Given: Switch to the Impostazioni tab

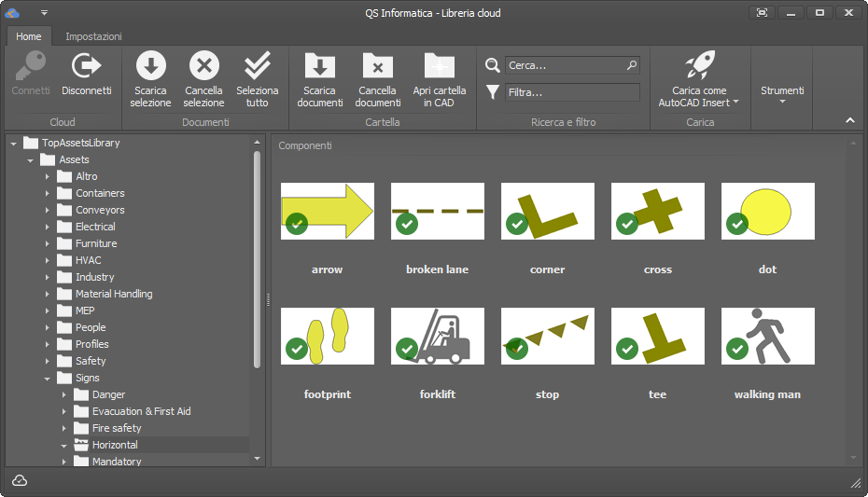Looking at the screenshot, I should [x=93, y=36].
